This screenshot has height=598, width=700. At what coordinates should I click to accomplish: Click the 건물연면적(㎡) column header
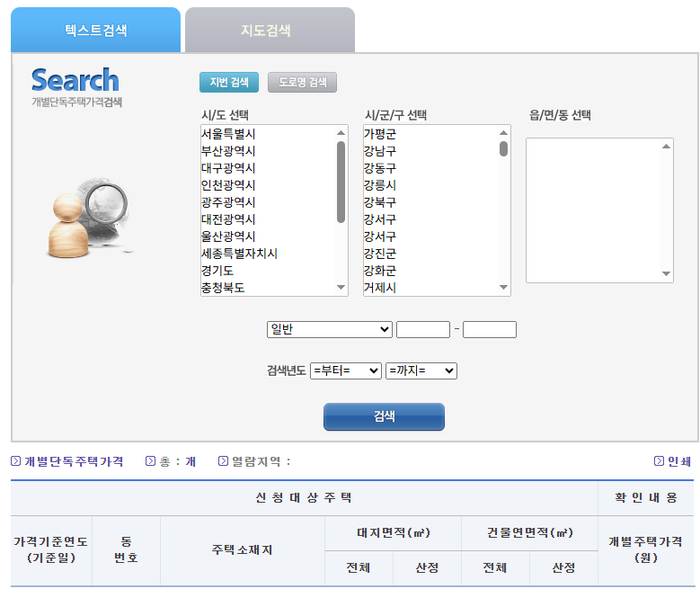click(529, 532)
